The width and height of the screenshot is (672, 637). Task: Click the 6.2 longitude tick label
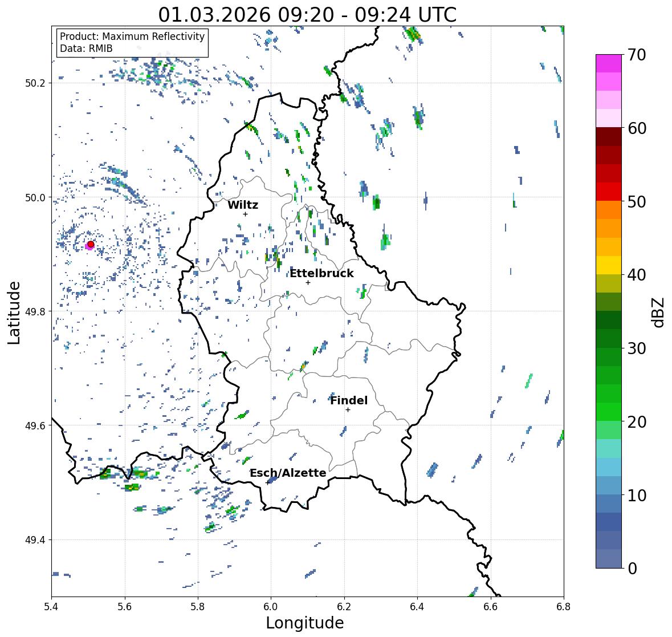coord(344,607)
